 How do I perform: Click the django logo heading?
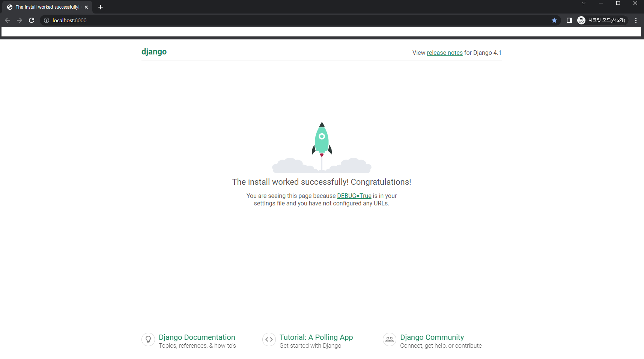(x=154, y=52)
